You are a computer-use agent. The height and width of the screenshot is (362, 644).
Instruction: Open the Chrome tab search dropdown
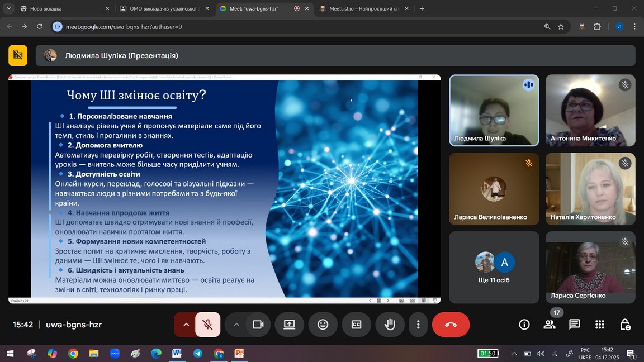click(x=8, y=8)
